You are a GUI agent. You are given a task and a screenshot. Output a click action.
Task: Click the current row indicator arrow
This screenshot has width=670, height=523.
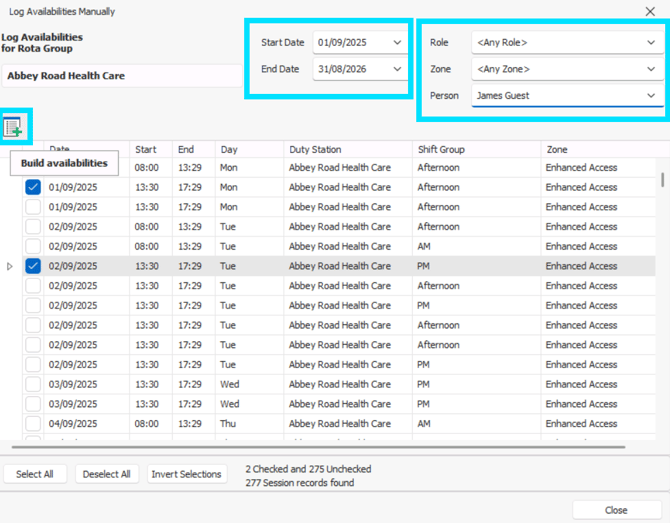point(10,266)
